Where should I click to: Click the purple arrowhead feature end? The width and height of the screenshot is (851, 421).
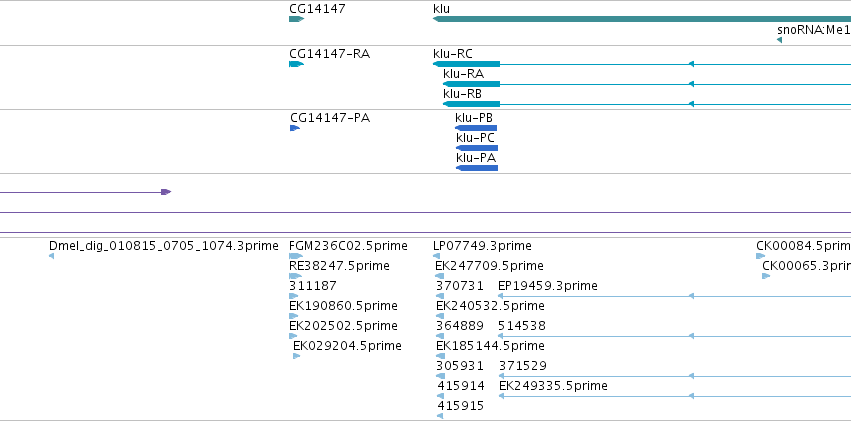coord(166,192)
